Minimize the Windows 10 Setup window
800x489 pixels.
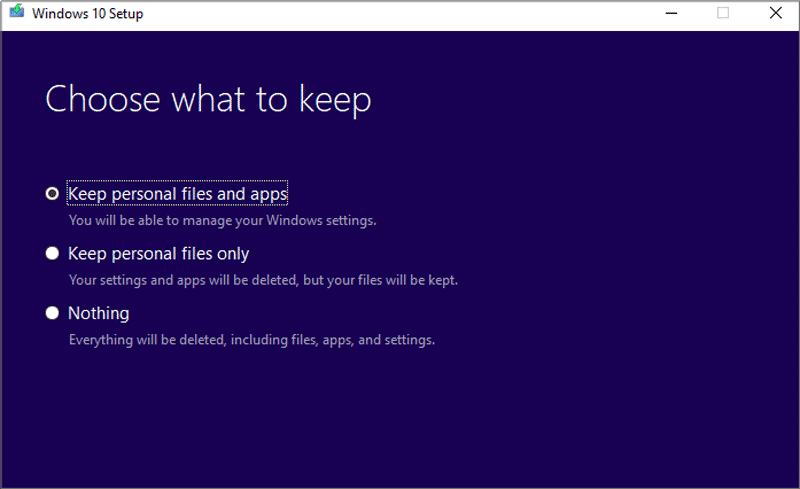point(671,13)
